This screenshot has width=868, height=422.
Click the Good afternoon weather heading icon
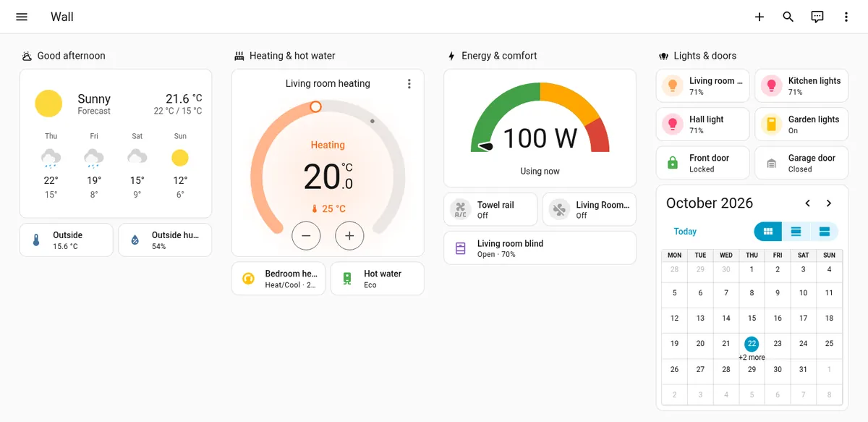[27, 56]
